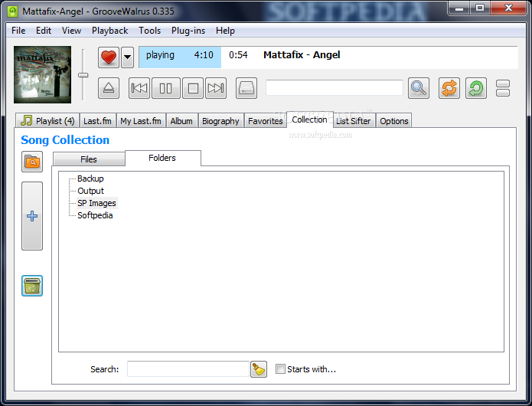Click the orange folder scan icon

click(x=32, y=162)
